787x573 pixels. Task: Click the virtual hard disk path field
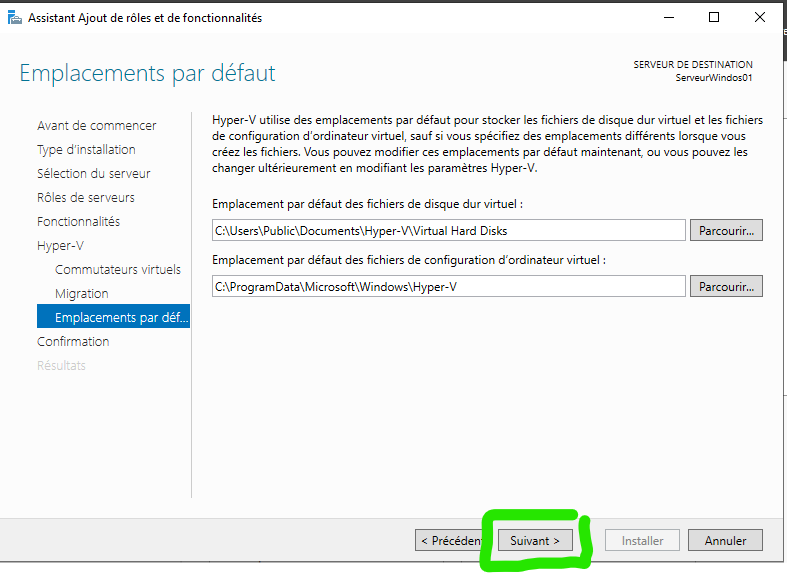point(448,230)
